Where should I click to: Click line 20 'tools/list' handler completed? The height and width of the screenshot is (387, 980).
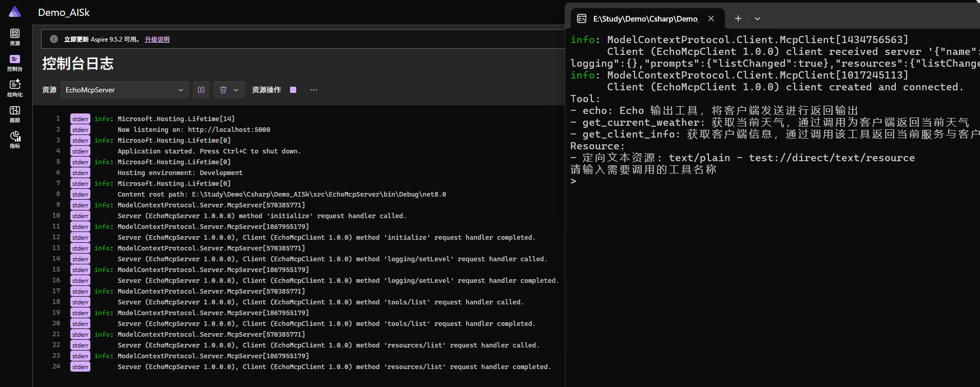point(326,324)
